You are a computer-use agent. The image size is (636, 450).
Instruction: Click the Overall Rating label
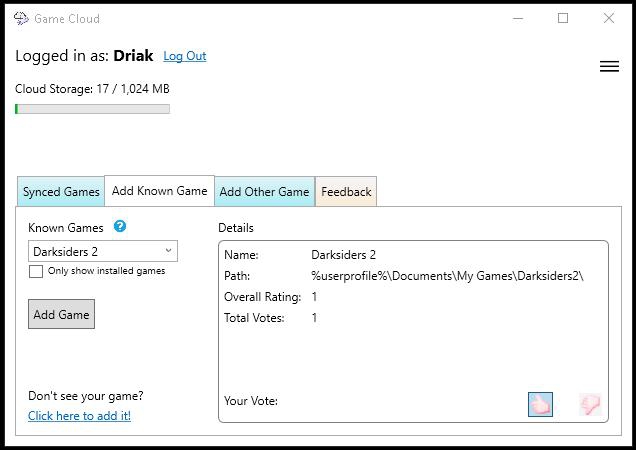(x=262, y=297)
